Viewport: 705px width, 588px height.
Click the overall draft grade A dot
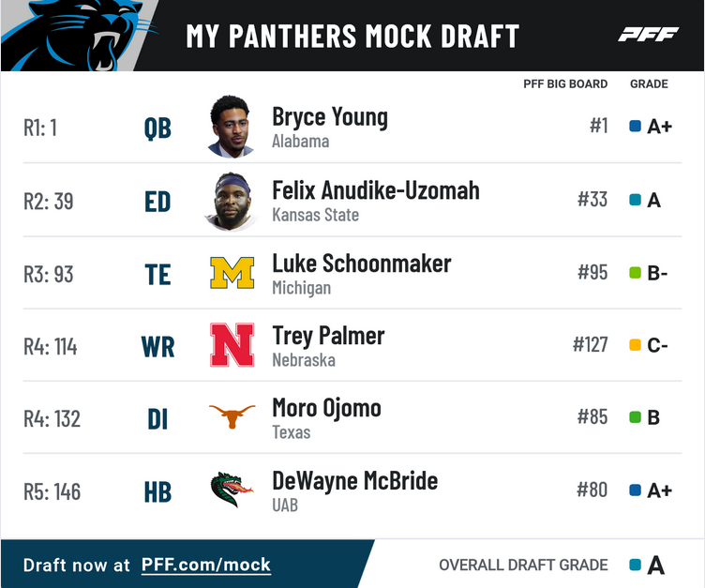[635, 565]
